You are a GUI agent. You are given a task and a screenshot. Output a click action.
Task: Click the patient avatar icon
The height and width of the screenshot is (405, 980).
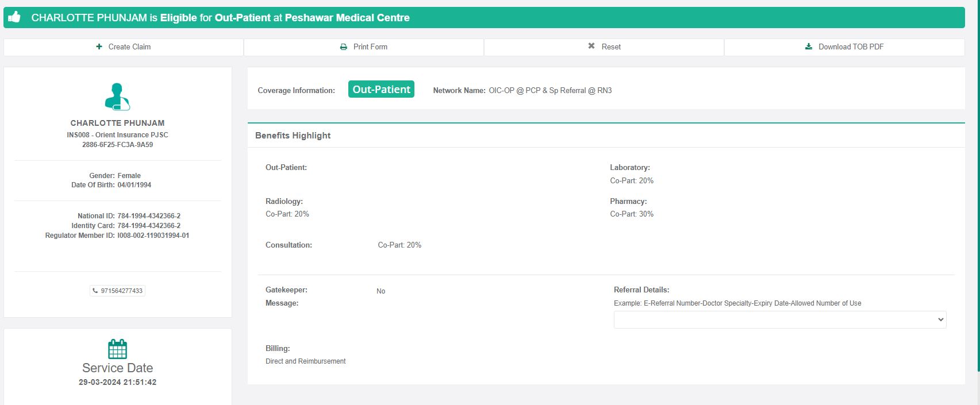click(x=117, y=97)
